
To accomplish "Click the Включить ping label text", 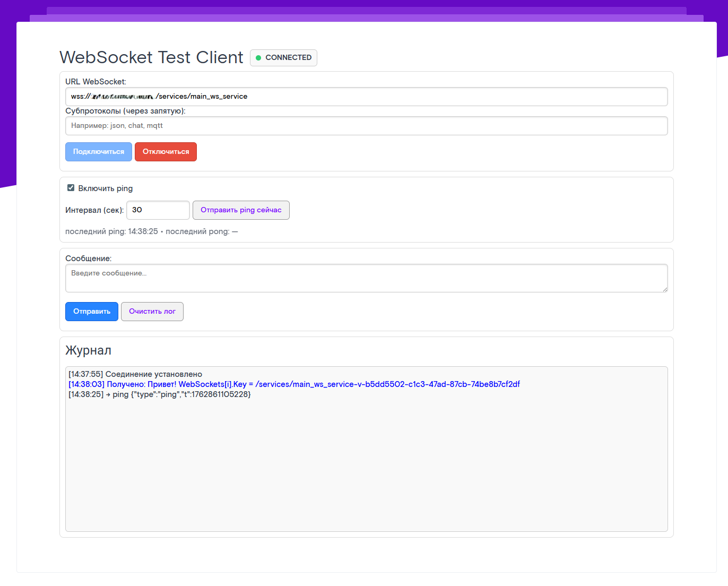I will point(106,188).
